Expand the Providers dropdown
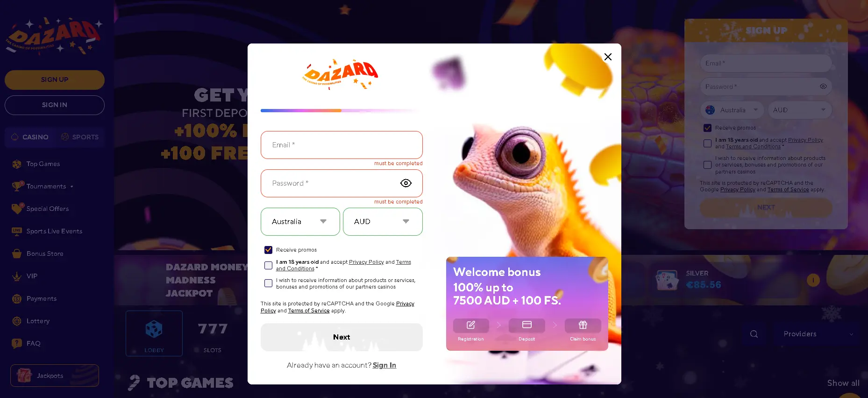This screenshot has width=868, height=398. (818, 334)
